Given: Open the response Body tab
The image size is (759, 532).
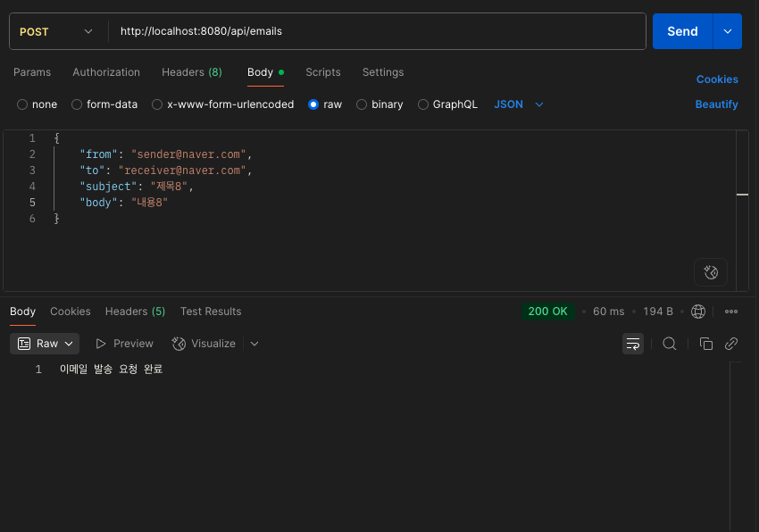Looking at the screenshot, I should click(22, 312).
